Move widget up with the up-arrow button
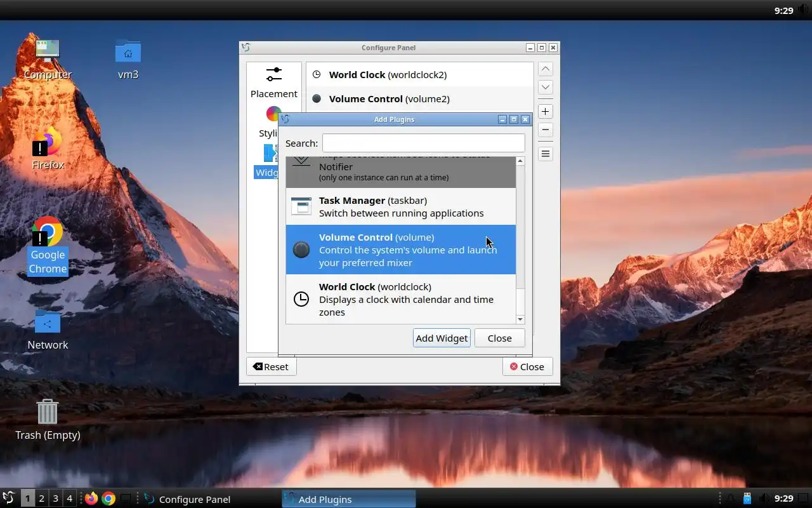 pos(545,69)
